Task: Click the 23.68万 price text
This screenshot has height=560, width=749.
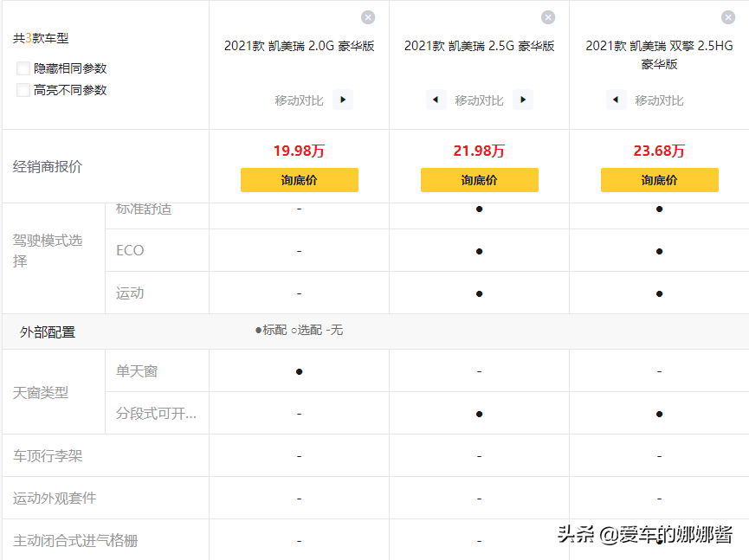Action: [x=659, y=151]
